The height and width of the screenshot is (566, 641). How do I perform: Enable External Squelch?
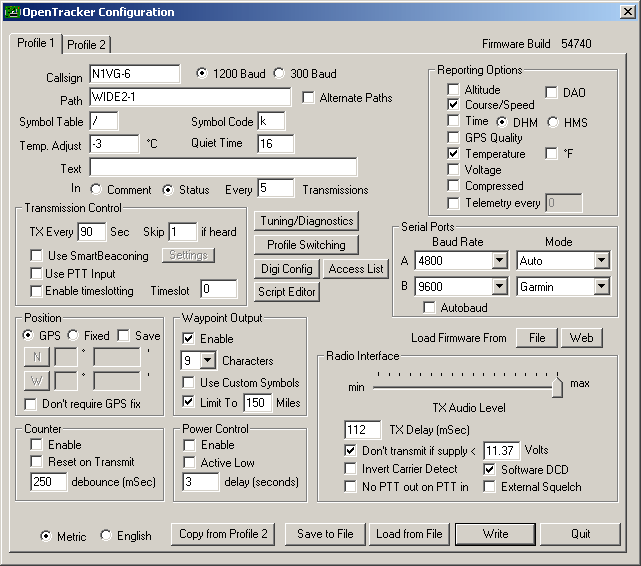(x=489, y=486)
